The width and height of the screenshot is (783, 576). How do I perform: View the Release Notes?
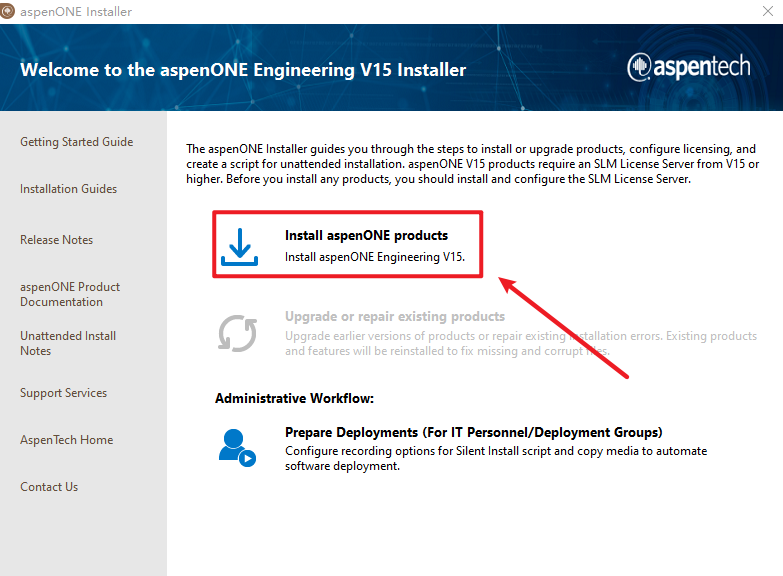coord(56,240)
